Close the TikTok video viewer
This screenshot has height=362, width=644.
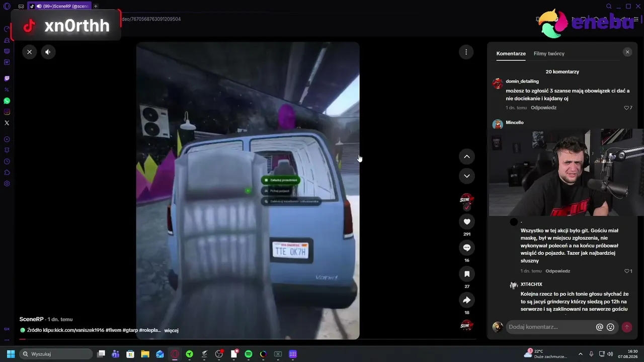(29, 52)
